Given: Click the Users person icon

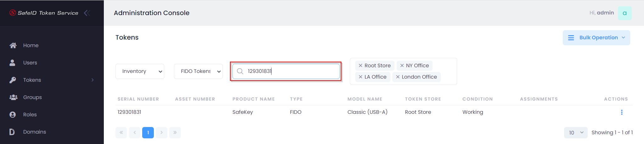Looking at the screenshot, I should click(12, 63).
